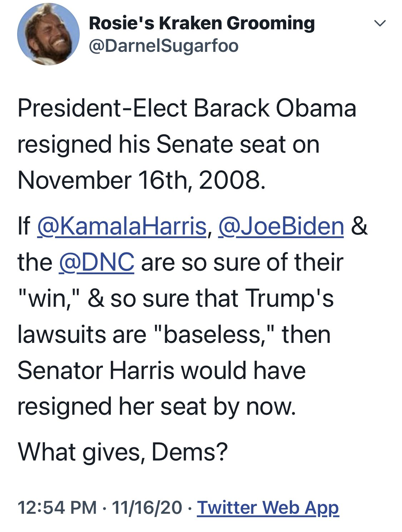Click the "What gives, Dems?" line

pos(123,452)
